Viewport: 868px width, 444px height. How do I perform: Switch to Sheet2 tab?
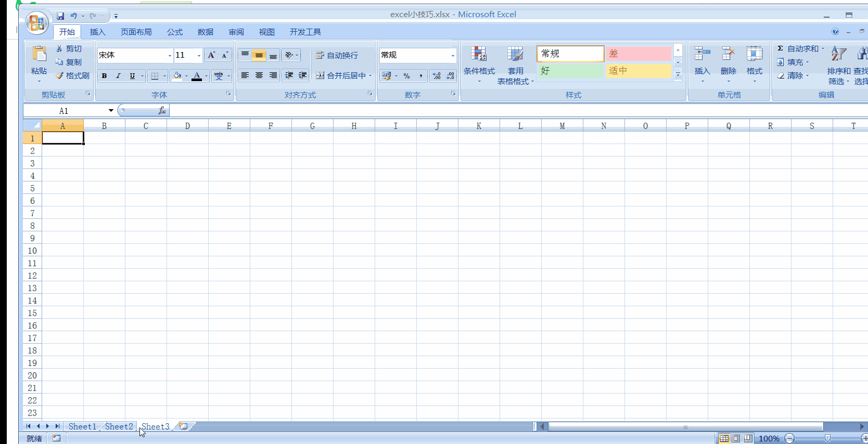119,426
